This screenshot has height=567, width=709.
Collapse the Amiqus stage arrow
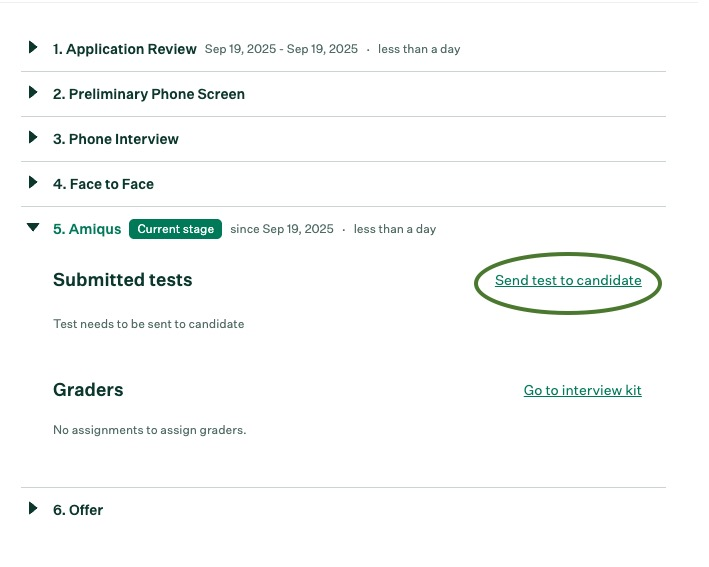coord(33,229)
